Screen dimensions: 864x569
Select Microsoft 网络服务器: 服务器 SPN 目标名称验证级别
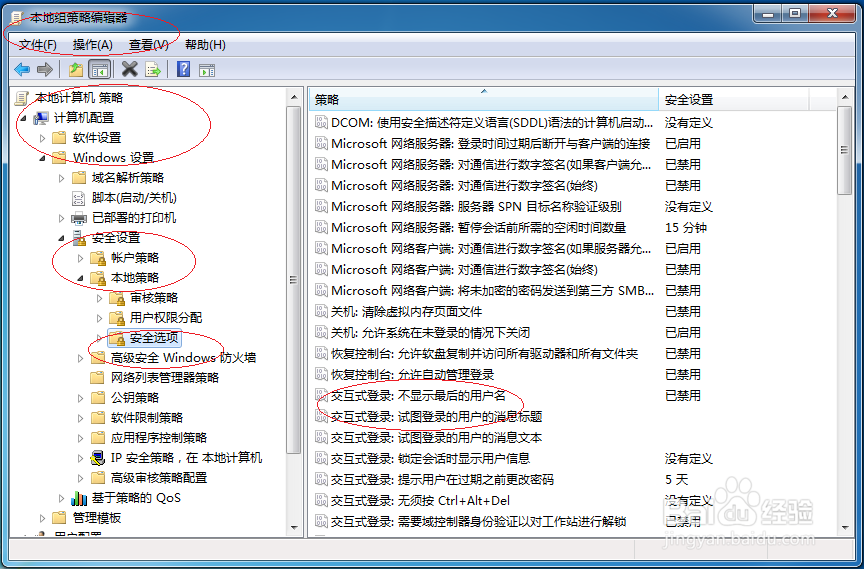click(476, 207)
